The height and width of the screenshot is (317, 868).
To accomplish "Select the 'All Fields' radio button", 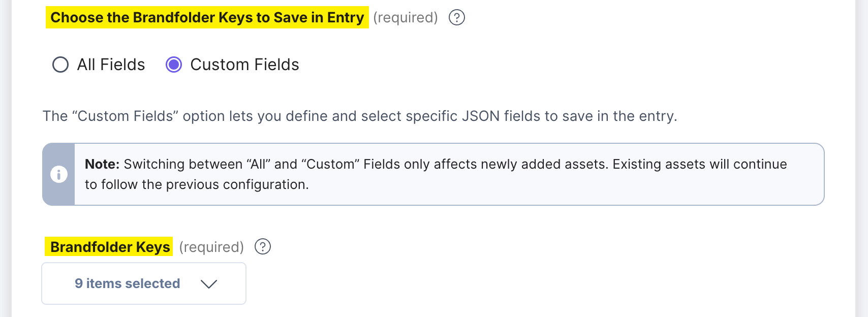I will pos(60,65).
